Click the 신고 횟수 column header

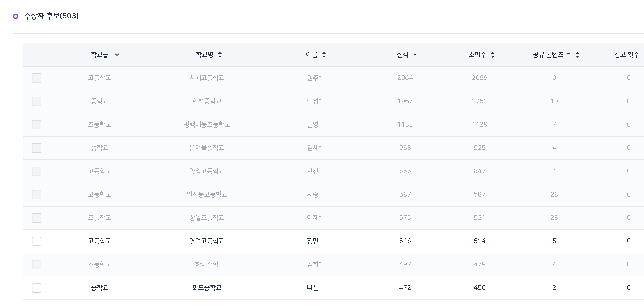coord(626,55)
